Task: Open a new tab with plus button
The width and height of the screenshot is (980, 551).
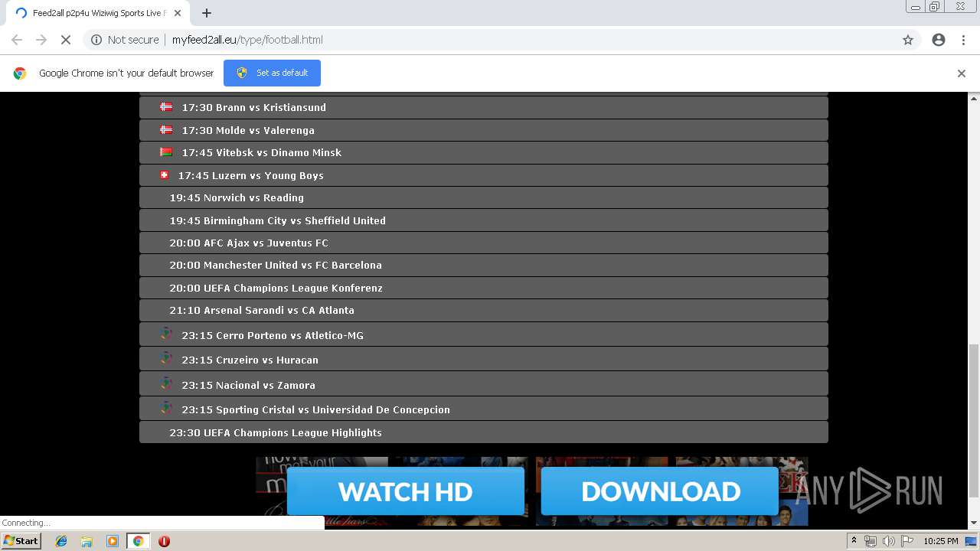Action: tap(207, 13)
